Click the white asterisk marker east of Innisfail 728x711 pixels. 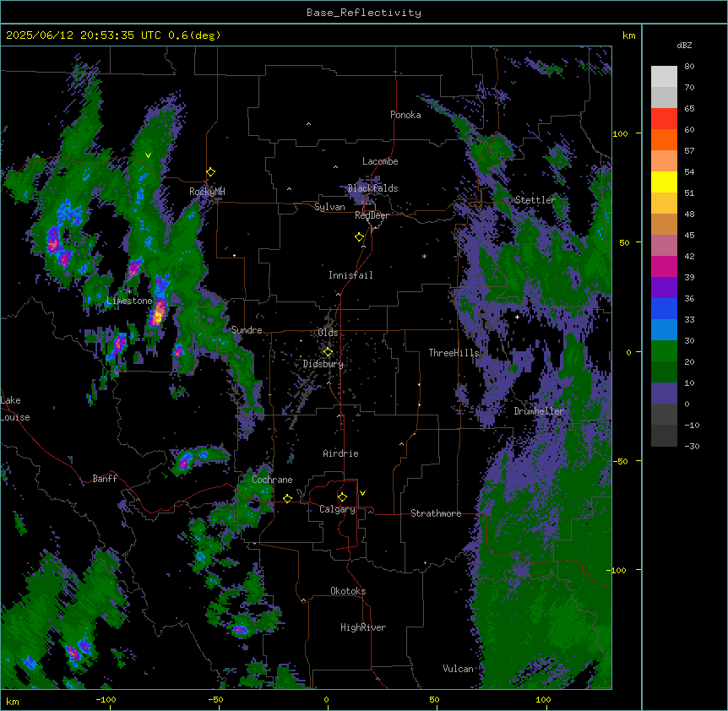[424, 256]
